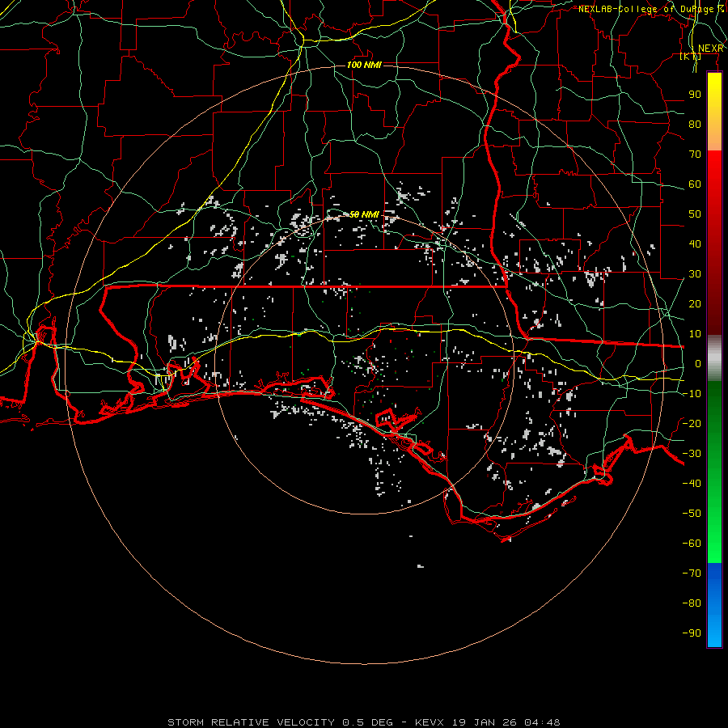Click the -50 knot scale label
Viewport: 728px width, 728px height.
(692, 514)
